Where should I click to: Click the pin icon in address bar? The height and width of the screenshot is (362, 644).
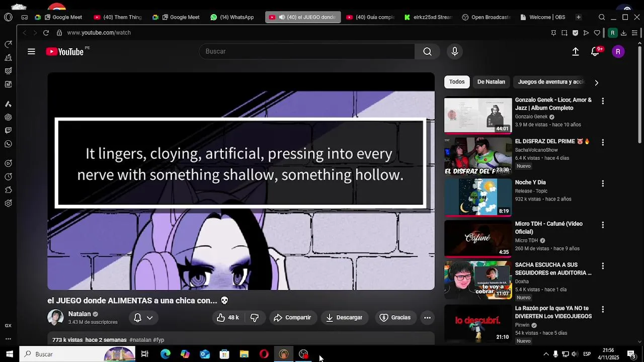[553, 33]
